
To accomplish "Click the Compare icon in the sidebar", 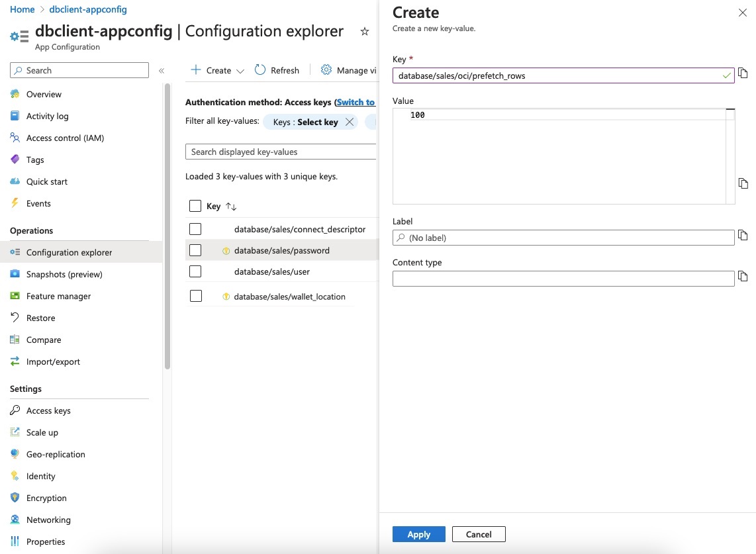I will pos(15,340).
